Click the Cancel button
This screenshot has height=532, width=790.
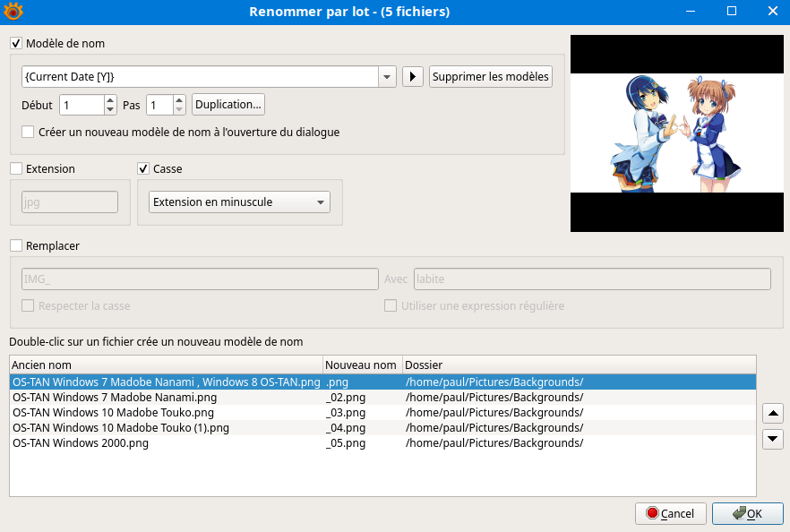[671, 513]
